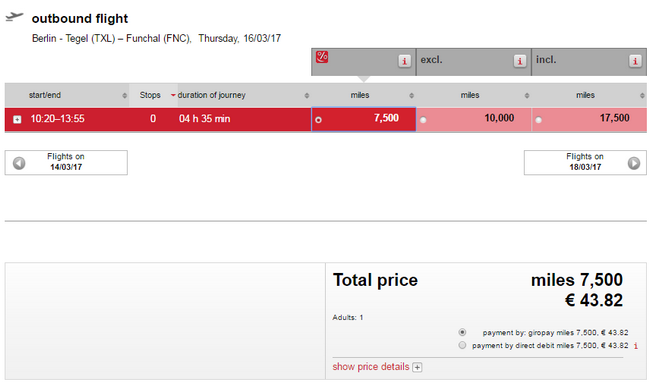The width and height of the screenshot is (650, 383).
Task: Click the Adults: 1 label
Action: pyautogui.click(x=348, y=318)
